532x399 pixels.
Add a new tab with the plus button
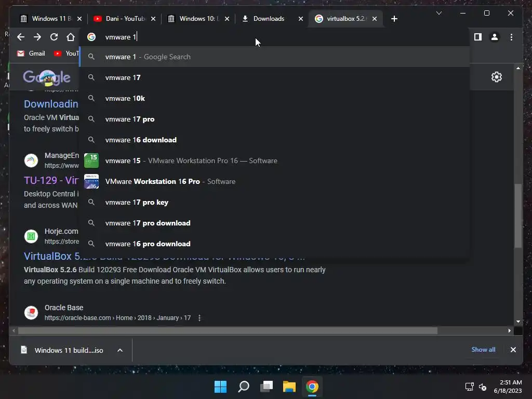(394, 19)
